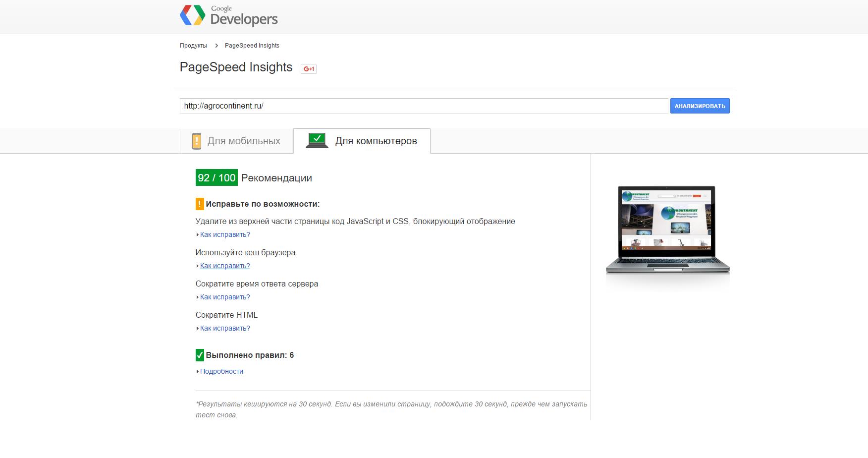This screenshot has height=458, width=868.
Task: Click the PageSpeed Insights page heading
Action: (x=236, y=67)
